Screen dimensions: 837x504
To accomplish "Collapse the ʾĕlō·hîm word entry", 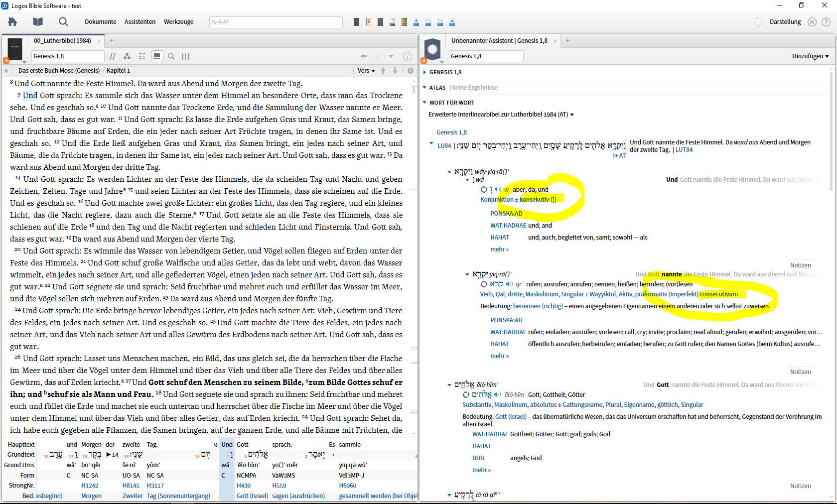I will (x=449, y=385).
